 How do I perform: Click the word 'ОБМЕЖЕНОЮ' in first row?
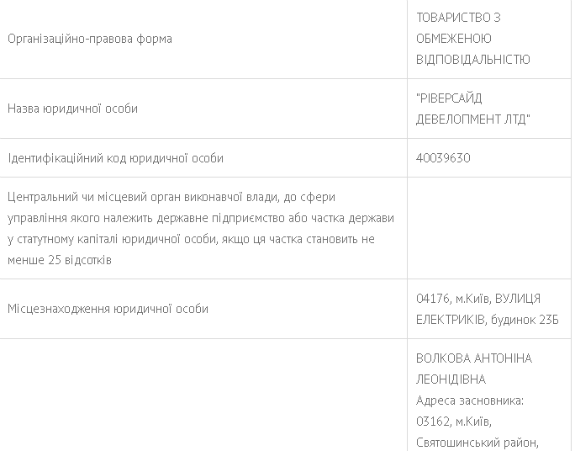click(x=454, y=38)
